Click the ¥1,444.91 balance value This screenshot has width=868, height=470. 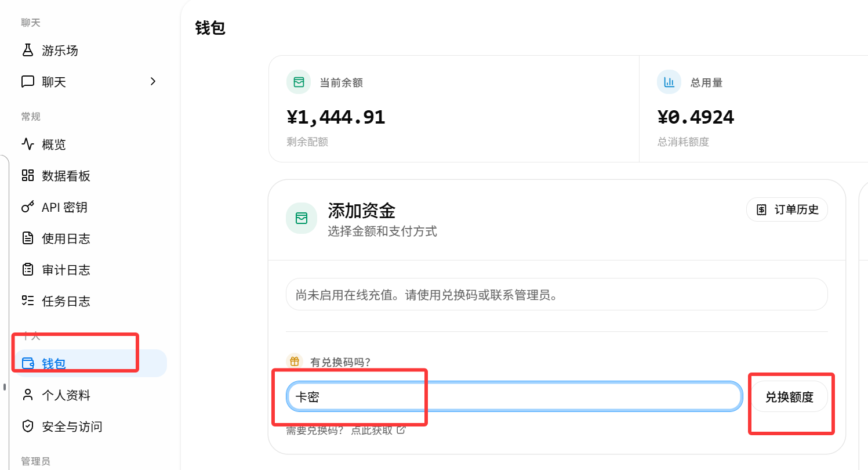tap(336, 118)
